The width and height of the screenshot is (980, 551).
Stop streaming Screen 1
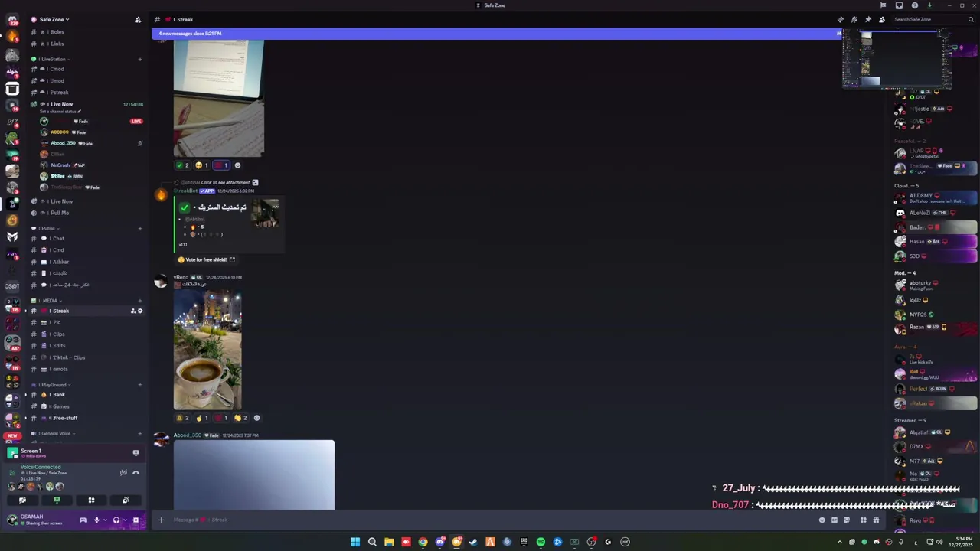click(136, 452)
